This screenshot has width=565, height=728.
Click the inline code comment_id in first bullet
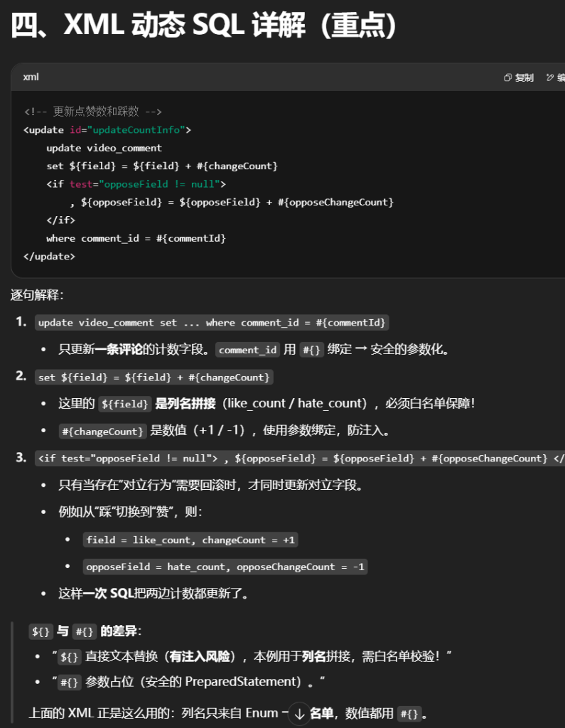[x=248, y=350]
